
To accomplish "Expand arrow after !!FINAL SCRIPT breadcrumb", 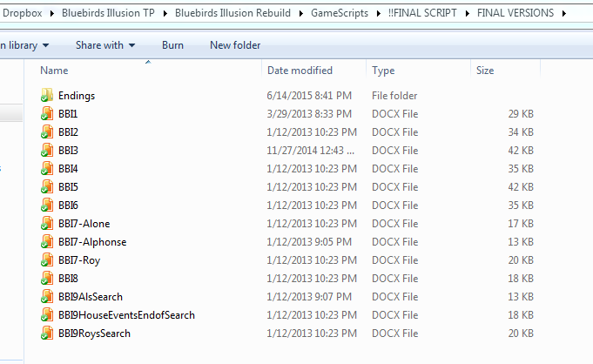I will [x=467, y=13].
